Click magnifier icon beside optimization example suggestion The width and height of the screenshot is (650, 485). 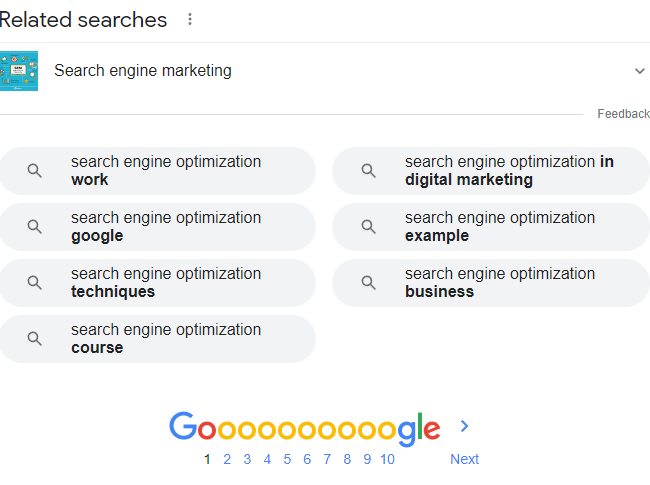[x=369, y=226]
